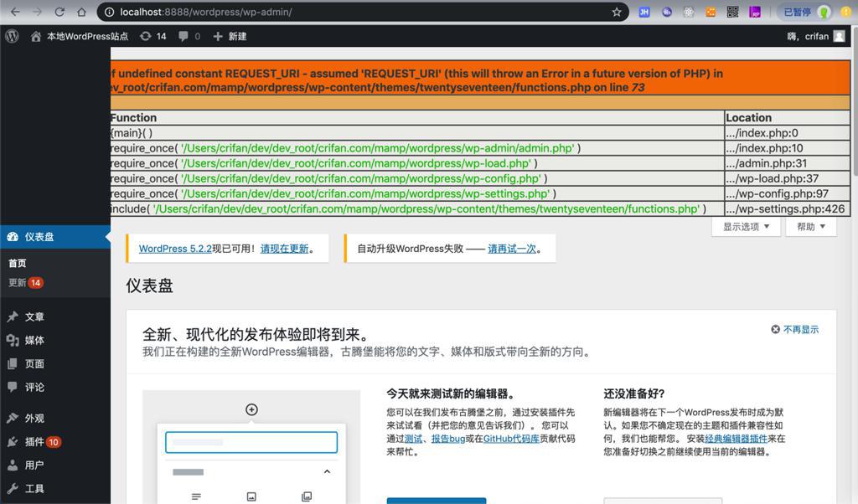
Task: Open the crifan user account menu
Action: [816, 36]
